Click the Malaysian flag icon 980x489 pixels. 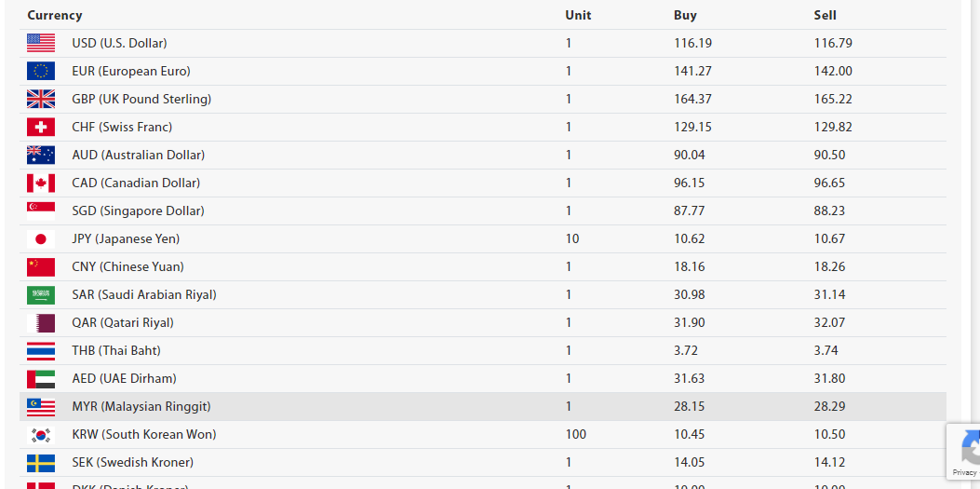41,406
